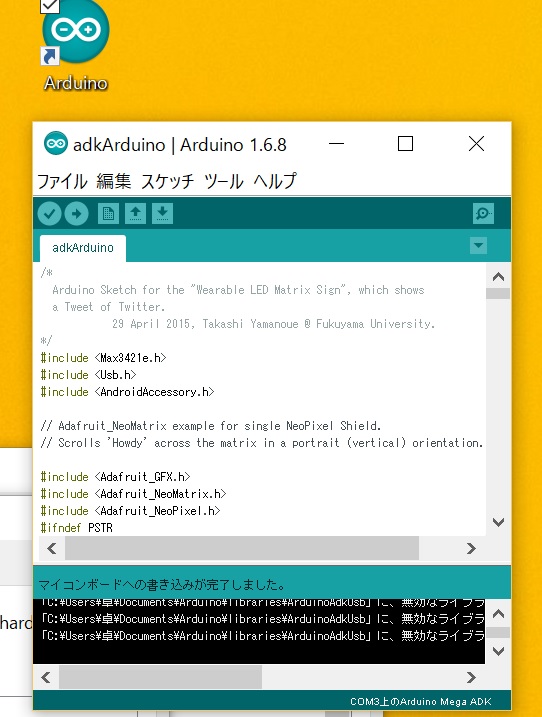Click the last ArduinoAdkUsb console output line

coord(262,636)
